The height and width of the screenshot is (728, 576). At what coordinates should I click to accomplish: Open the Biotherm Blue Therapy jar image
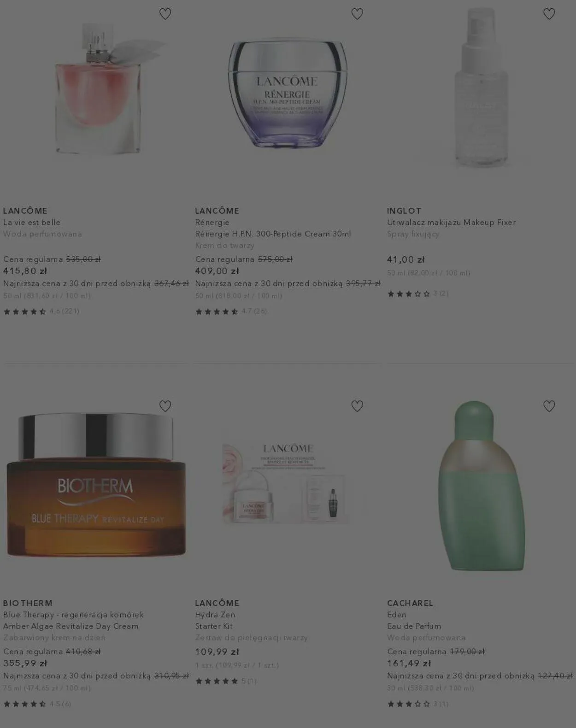[96, 485]
